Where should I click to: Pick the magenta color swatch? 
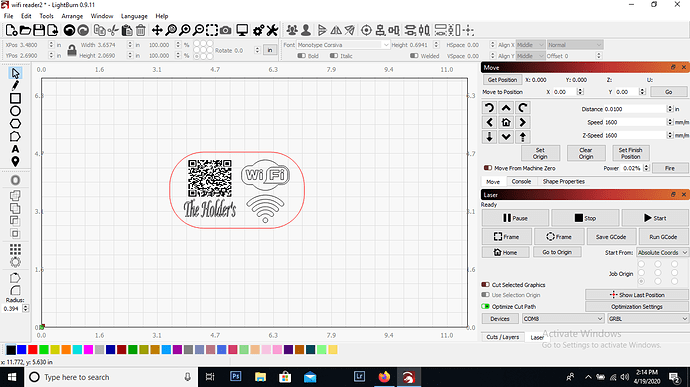88,350
